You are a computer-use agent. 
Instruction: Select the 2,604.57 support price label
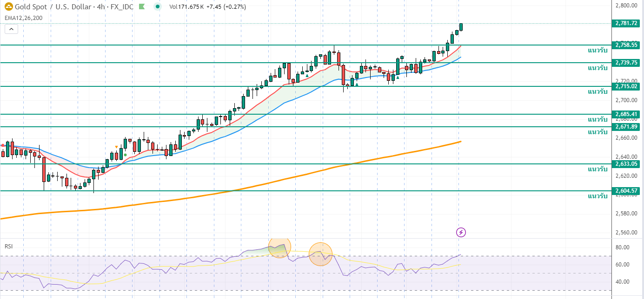click(x=626, y=191)
